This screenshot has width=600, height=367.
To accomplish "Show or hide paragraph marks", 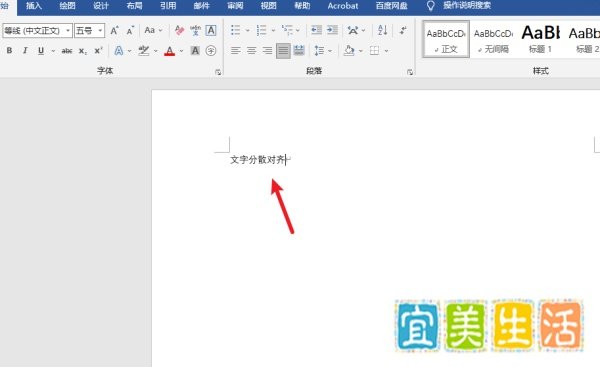I will [403, 30].
